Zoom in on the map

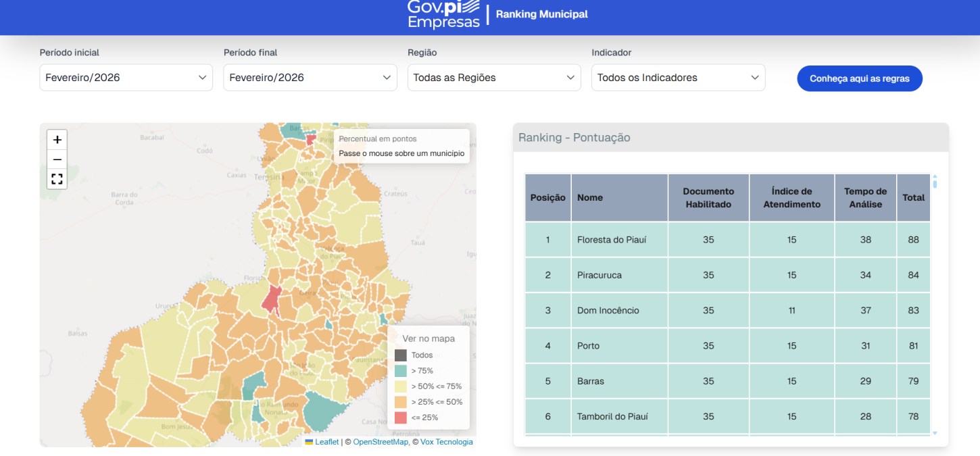click(x=57, y=140)
